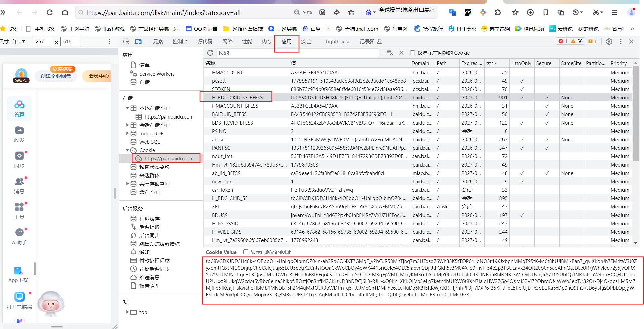Switch to the 元素 Elements tab
Screen dimensions: 644x329
point(158,41)
